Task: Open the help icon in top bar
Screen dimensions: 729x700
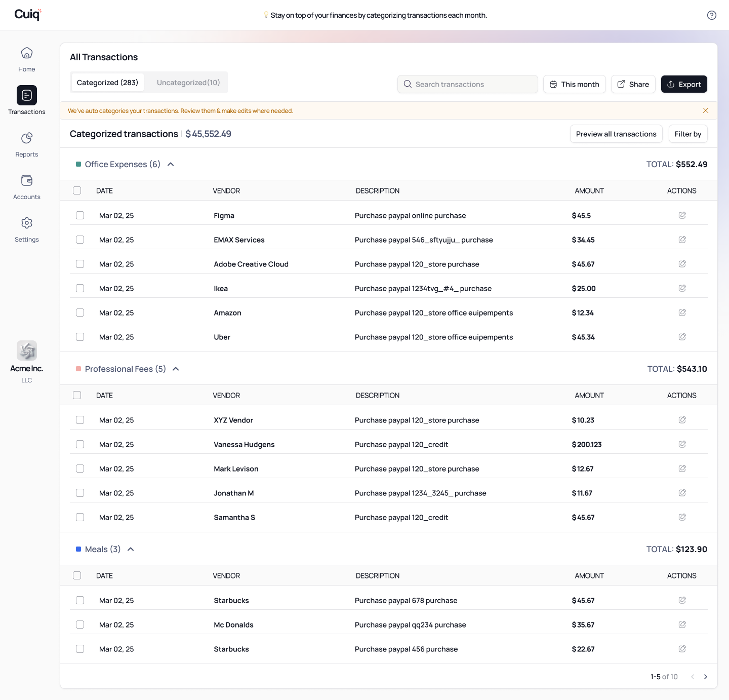Action: point(711,15)
